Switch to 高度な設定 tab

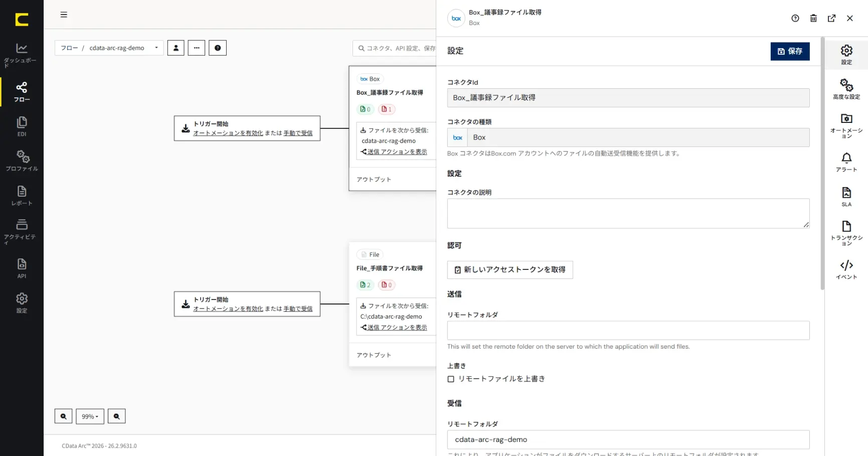point(846,89)
